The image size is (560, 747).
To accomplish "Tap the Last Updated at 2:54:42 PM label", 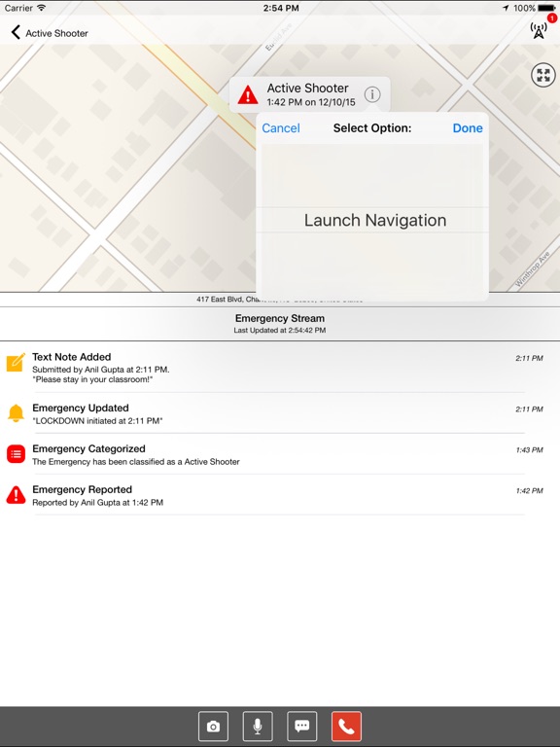I will pos(280,330).
